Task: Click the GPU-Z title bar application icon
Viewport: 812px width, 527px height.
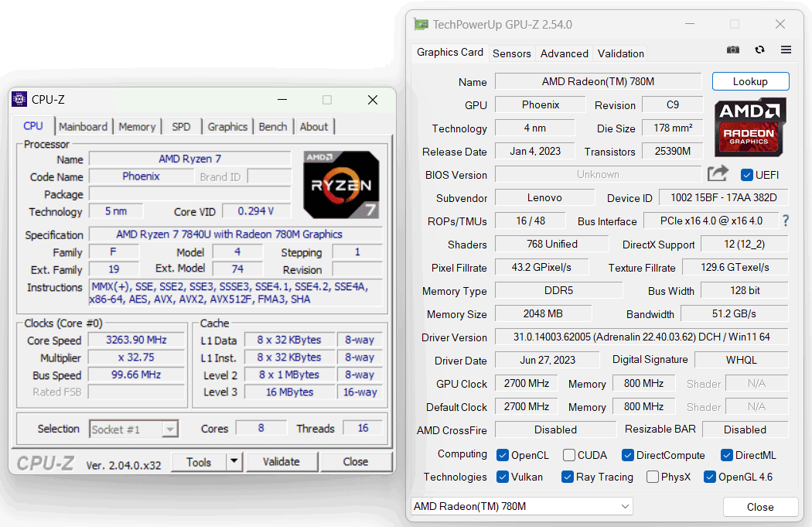Action: tap(420, 24)
